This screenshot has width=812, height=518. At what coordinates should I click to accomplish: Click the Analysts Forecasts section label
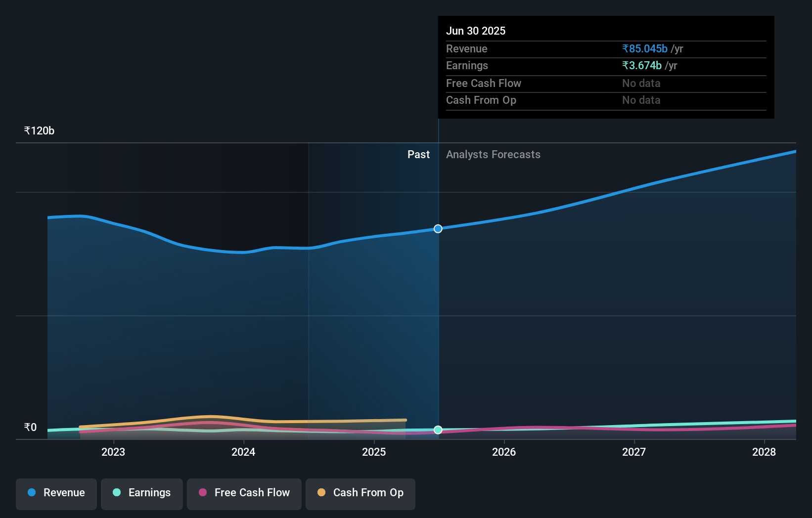click(493, 155)
